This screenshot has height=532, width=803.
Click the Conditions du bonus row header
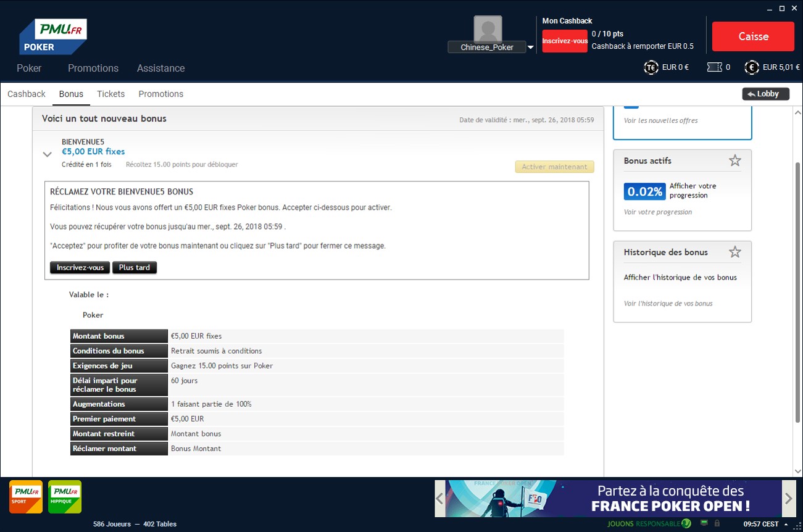[119, 351]
